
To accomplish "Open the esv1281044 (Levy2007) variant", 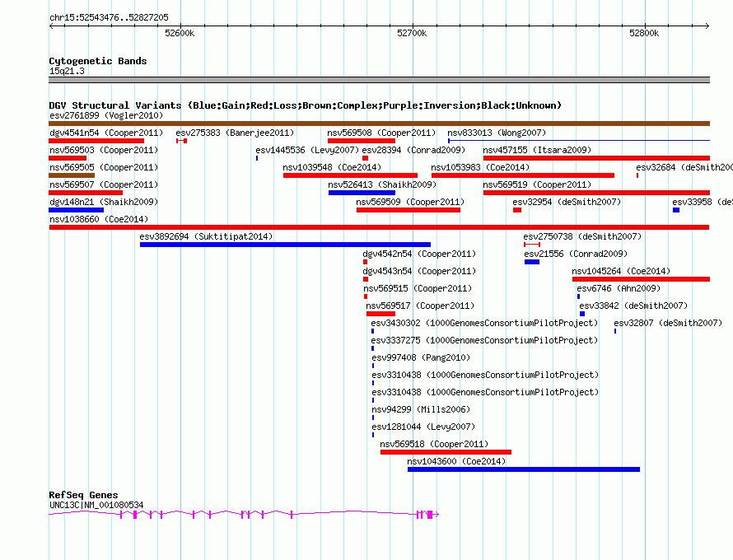I will pyautogui.click(x=423, y=427).
